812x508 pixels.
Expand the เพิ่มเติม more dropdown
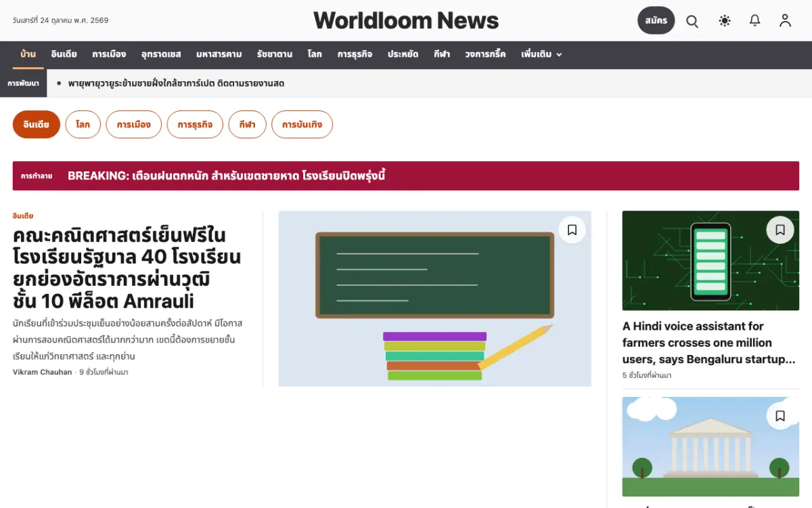tap(541, 54)
